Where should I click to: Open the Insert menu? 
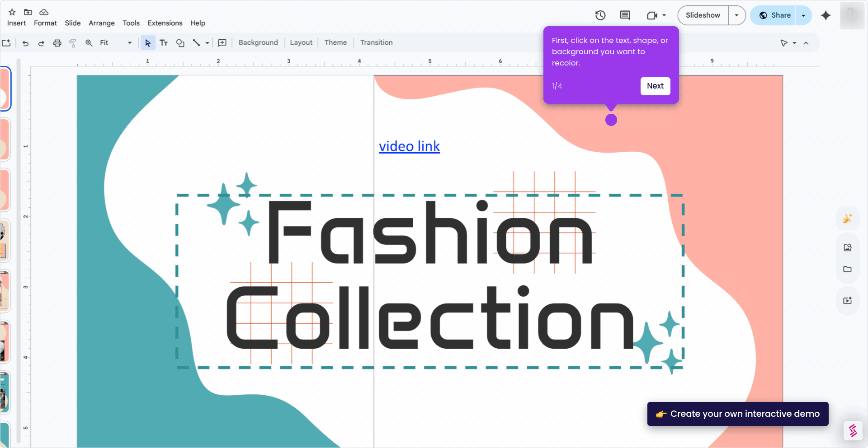coord(17,23)
